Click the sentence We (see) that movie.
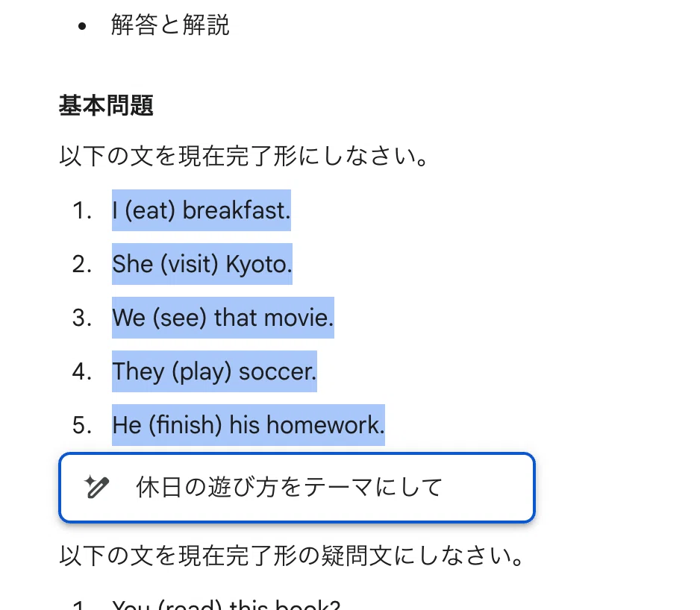Image resolution: width=700 pixels, height=610 pixels. click(x=223, y=317)
